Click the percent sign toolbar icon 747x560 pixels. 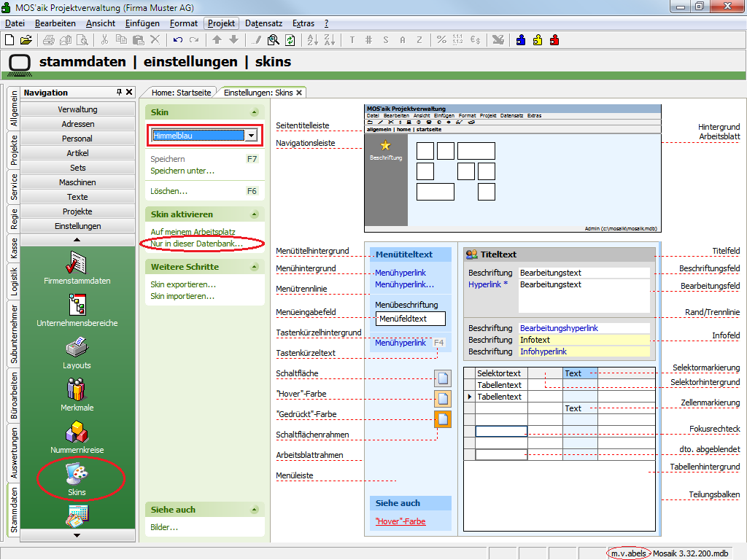pos(441,40)
